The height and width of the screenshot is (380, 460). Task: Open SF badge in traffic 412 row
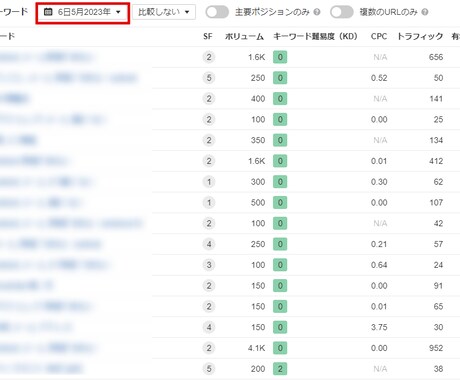[x=209, y=161]
